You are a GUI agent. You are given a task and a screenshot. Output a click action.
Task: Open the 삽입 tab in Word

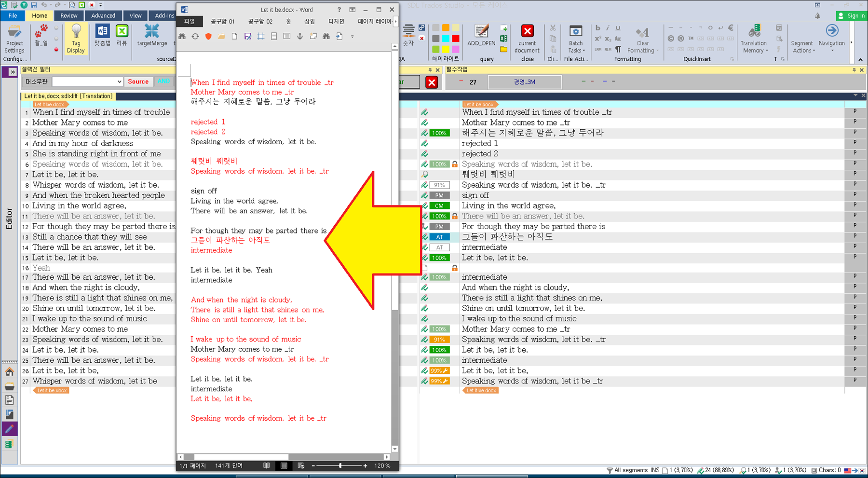[x=310, y=22]
